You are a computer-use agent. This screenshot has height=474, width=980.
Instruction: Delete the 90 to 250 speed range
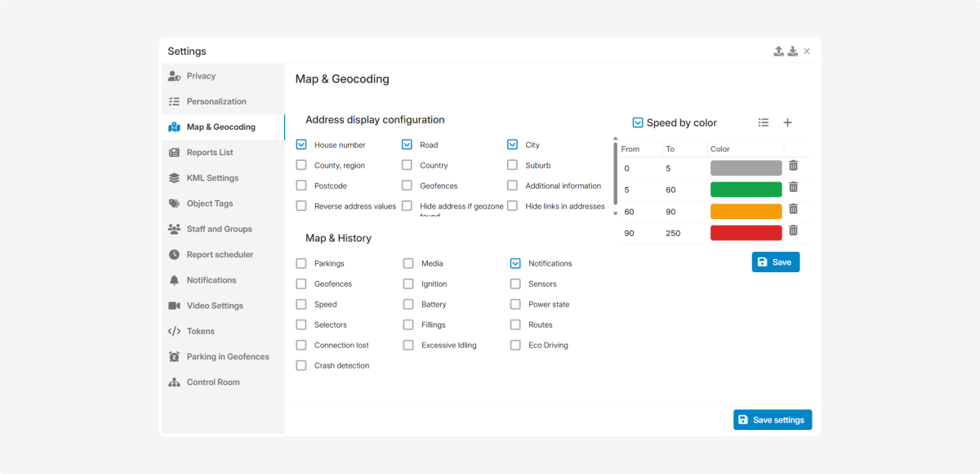[793, 230]
